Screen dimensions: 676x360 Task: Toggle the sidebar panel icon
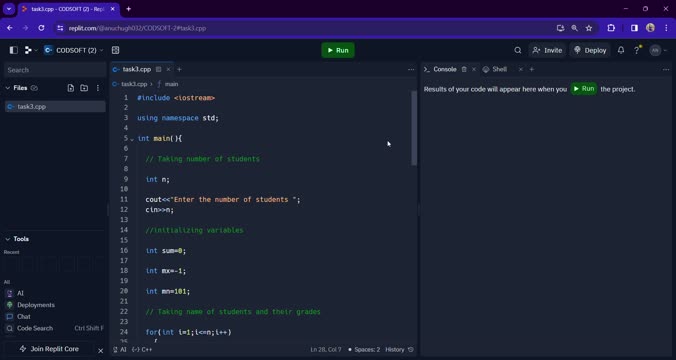pos(13,50)
